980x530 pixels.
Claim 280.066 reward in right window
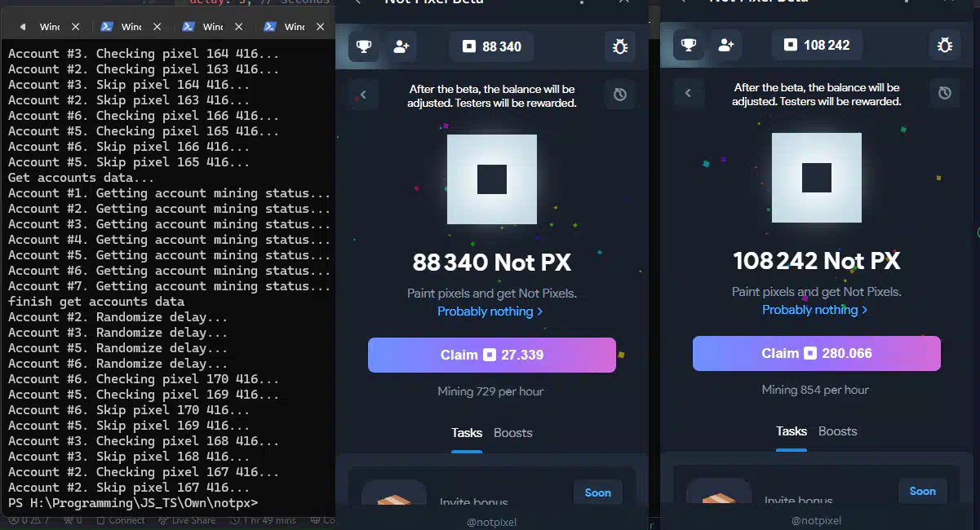click(x=816, y=353)
